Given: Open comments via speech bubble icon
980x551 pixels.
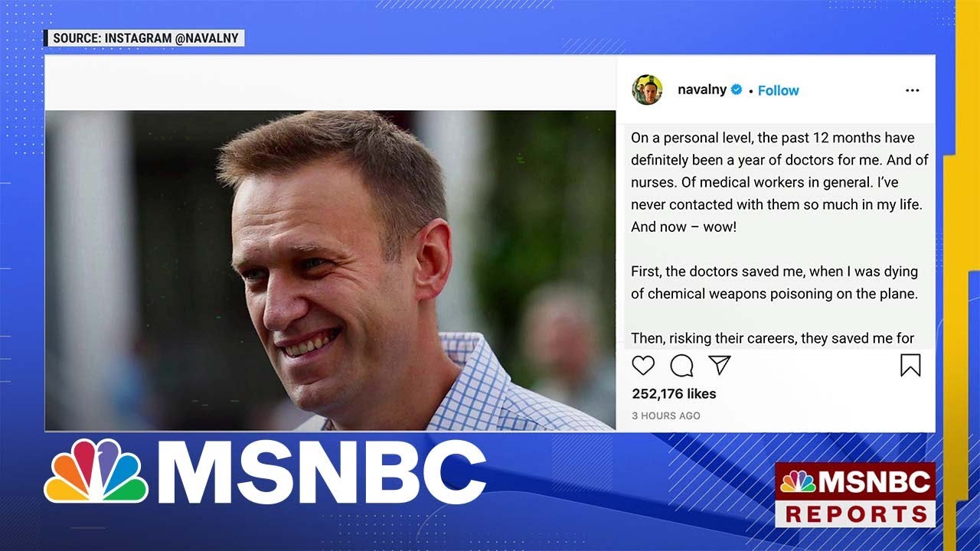Looking at the screenshot, I should click(681, 366).
